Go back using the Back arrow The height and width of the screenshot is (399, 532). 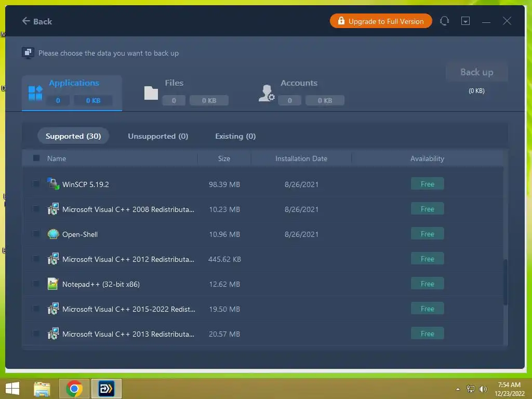pyautogui.click(x=37, y=21)
